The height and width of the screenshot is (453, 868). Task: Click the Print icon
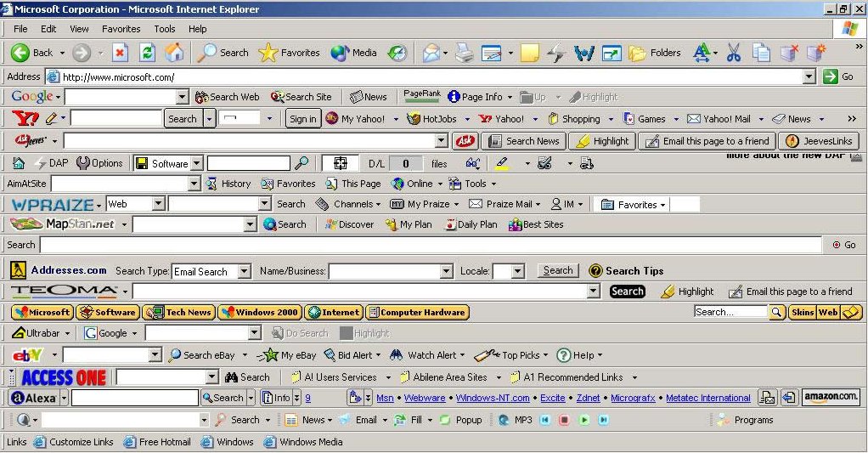pyautogui.click(x=465, y=53)
